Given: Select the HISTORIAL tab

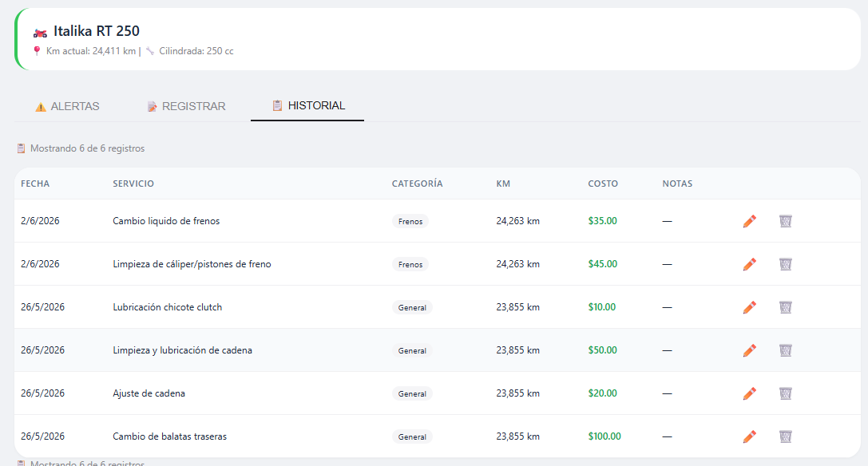Looking at the screenshot, I should tap(307, 105).
